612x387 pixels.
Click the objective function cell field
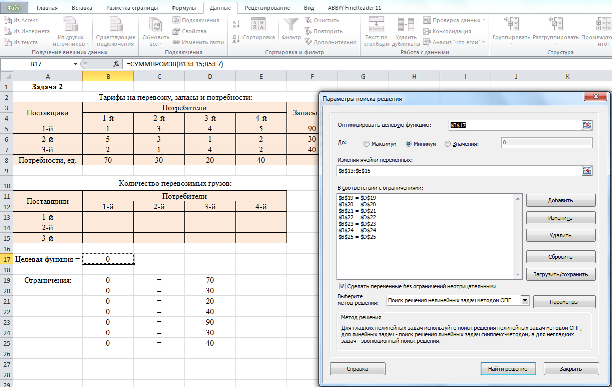tap(515, 125)
